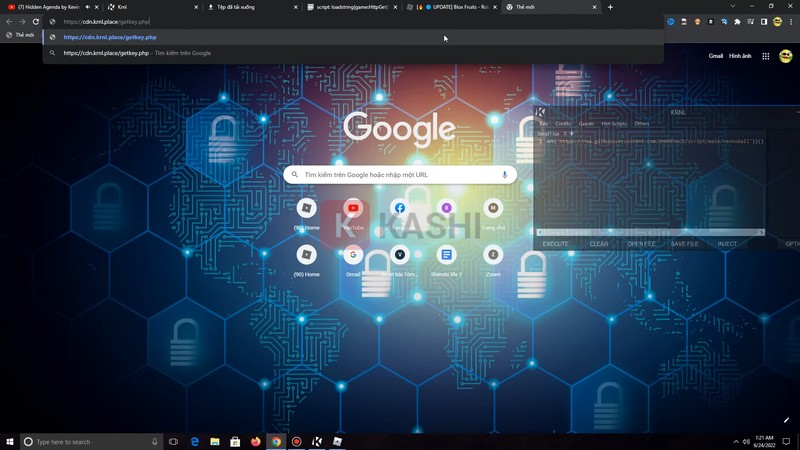The width and height of the screenshot is (800, 450).
Task: Click INJECT in the KRNL window
Action: click(727, 244)
